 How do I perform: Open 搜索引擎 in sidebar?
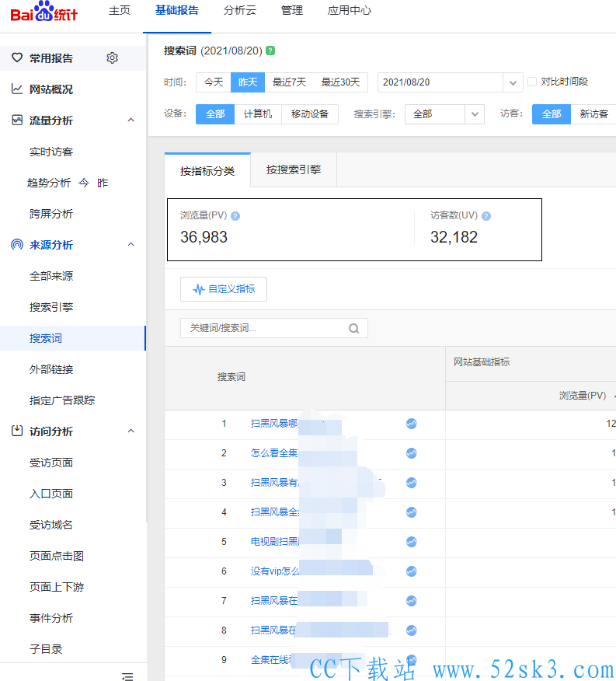pyautogui.click(x=51, y=307)
